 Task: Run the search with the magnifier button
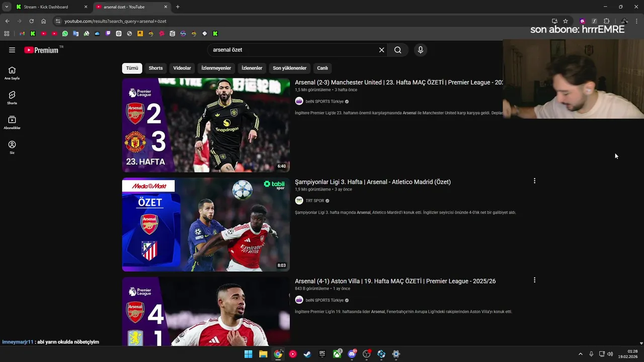397,50
